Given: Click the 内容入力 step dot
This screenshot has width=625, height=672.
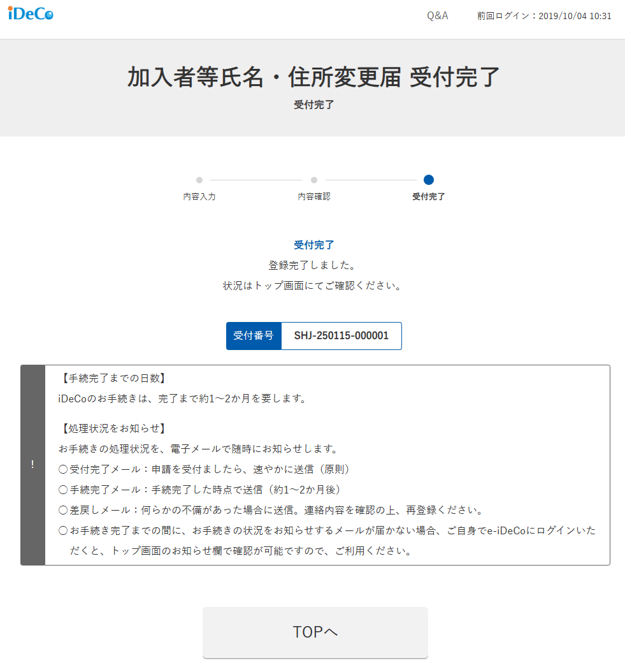Looking at the screenshot, I should pos(199,180).
